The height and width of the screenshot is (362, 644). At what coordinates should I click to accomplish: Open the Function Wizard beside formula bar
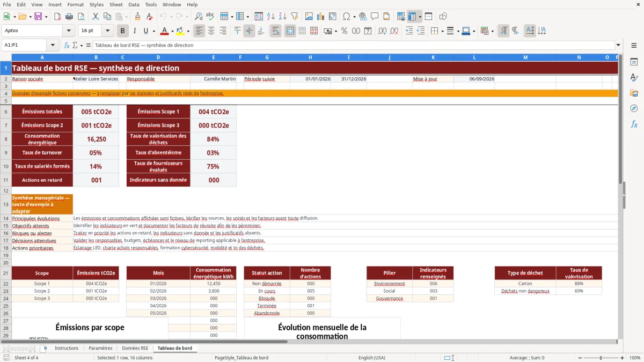coord(67,46)
